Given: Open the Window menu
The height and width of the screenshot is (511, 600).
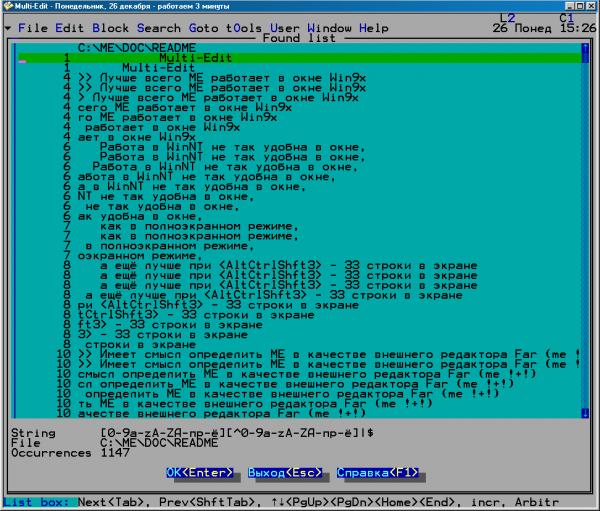Looking at the screenshot, I should 329,28.
